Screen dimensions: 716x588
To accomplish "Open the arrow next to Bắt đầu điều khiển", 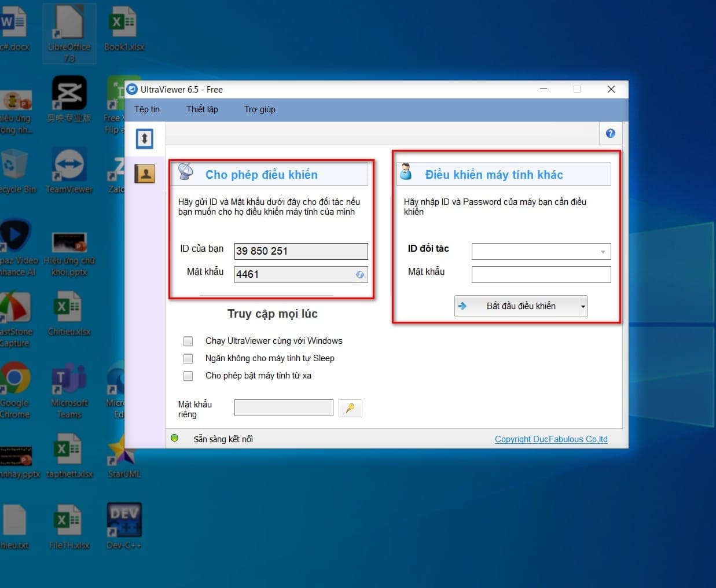I will (x=583, y=306).
